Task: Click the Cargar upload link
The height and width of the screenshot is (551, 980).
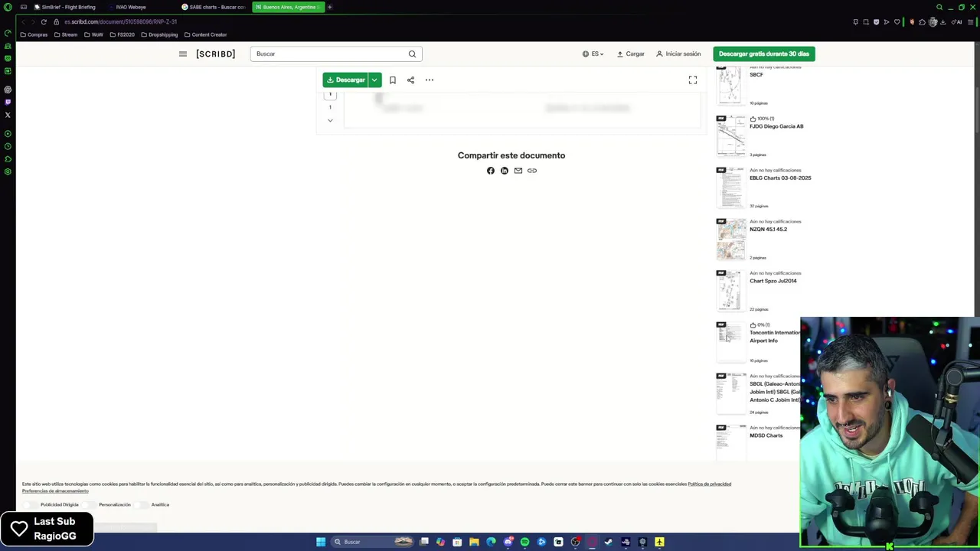Action: (631, 54)
